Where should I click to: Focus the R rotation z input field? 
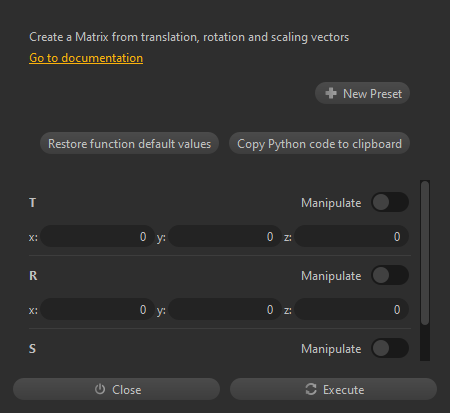[x=352, y=309]
